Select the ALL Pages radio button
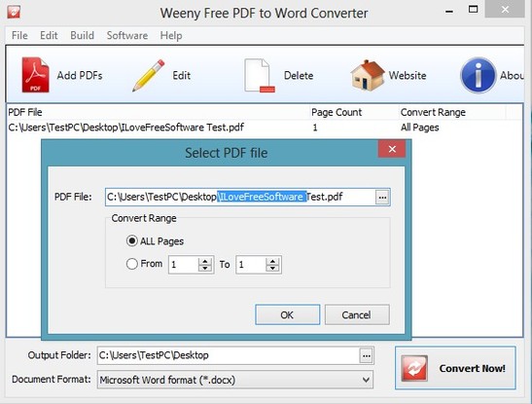 [x=131, y=241]
